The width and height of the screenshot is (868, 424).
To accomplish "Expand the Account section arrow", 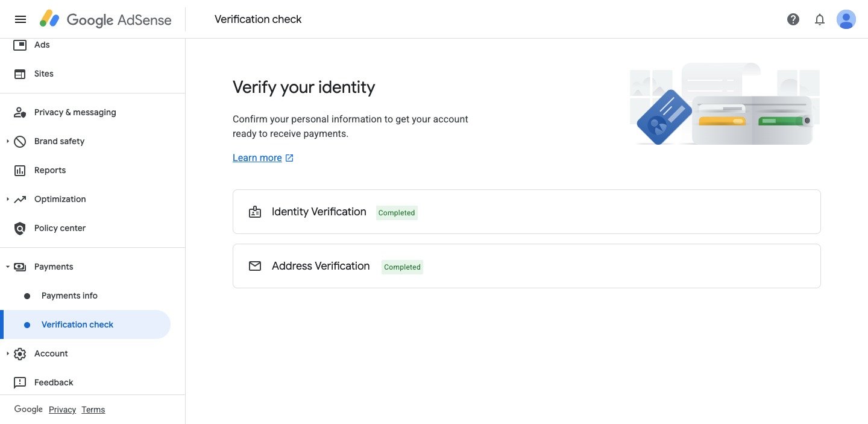I will 8,353.
